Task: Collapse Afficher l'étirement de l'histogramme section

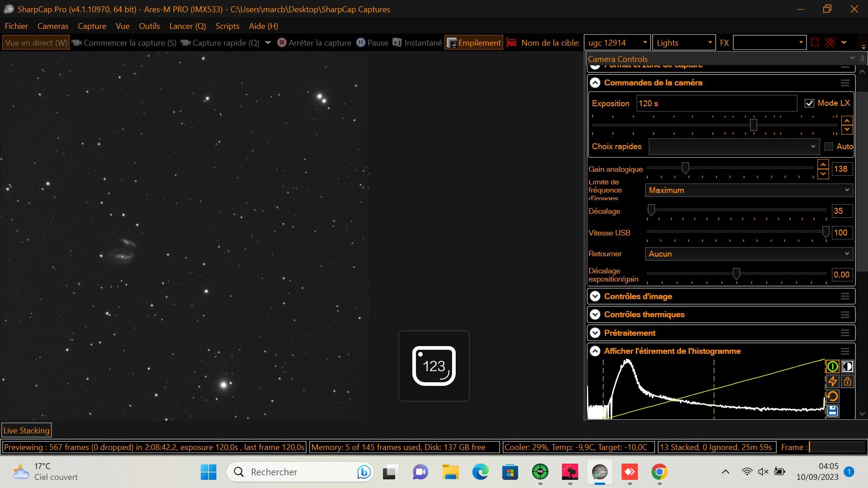Action: click(x=595, y=351)
